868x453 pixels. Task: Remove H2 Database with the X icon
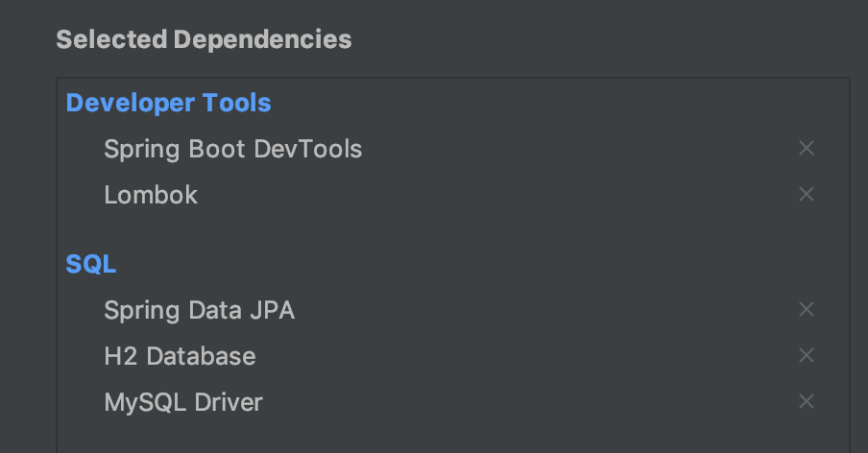pyautogui.click(x=806, y=355)
